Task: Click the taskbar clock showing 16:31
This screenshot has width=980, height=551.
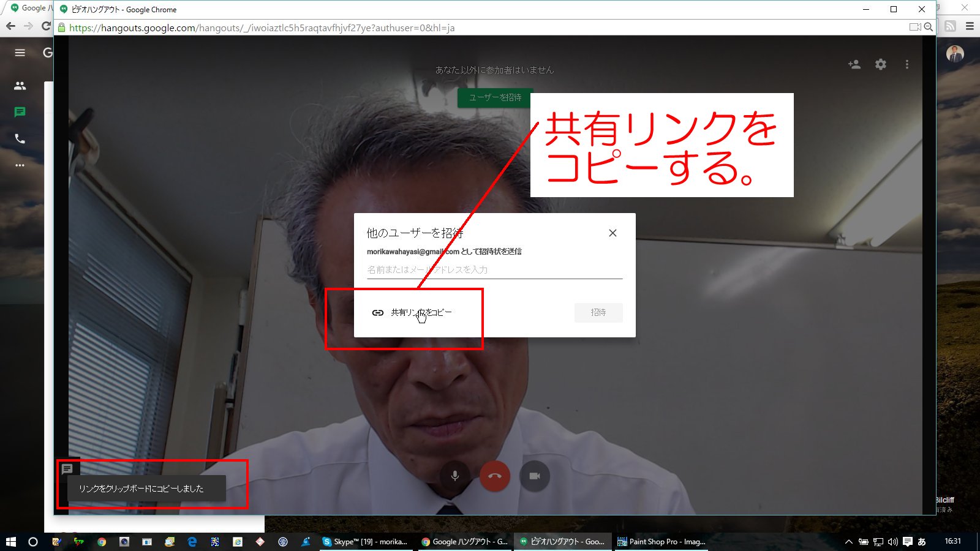Action: click(953, 541)
